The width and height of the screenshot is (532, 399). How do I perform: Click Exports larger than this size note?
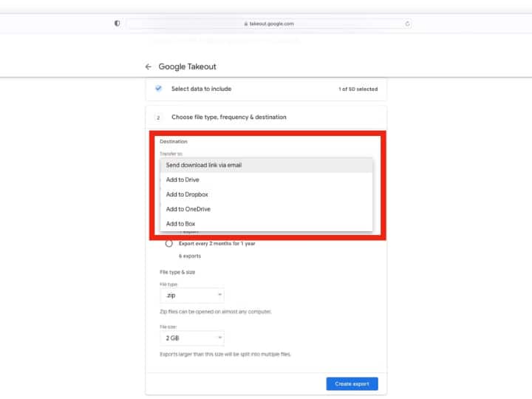click(225, 354)
